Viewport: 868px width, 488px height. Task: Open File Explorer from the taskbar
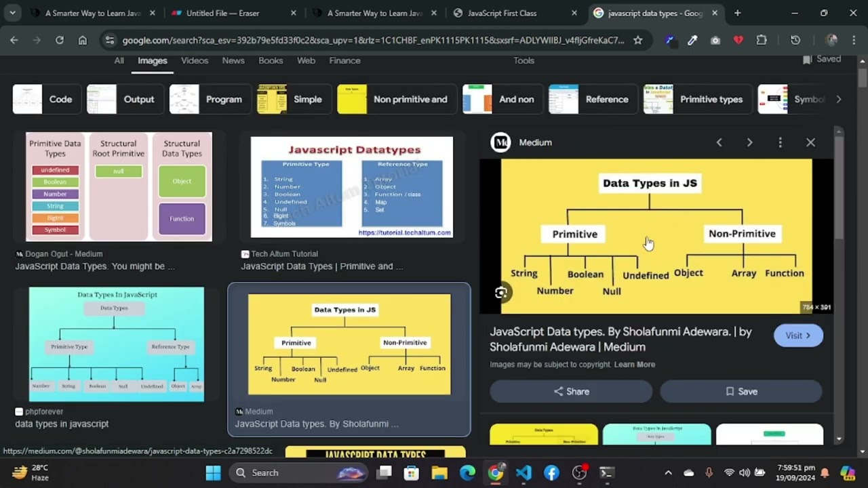click(439, 472)
